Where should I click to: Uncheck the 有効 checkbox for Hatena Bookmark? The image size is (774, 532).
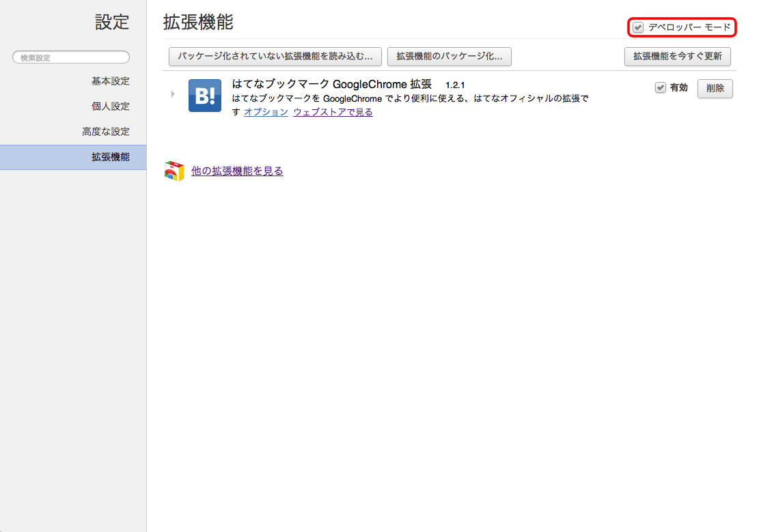[x=660, y=88]
